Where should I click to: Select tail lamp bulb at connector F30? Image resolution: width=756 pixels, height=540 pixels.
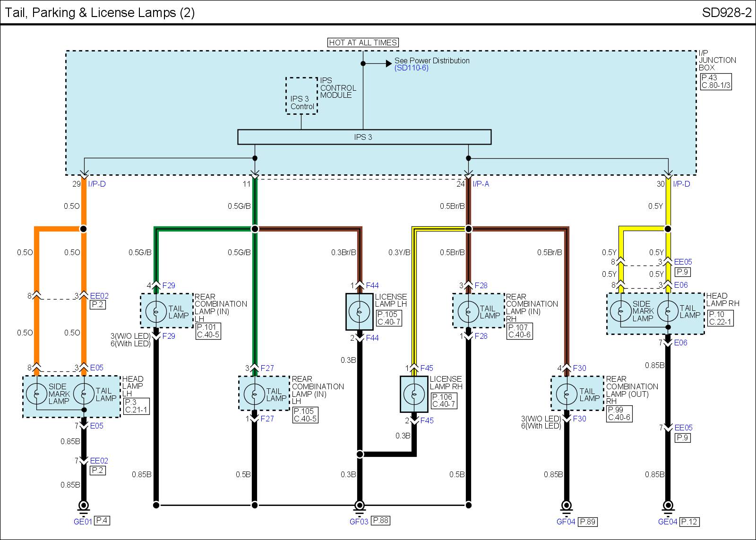click(566, 394)
